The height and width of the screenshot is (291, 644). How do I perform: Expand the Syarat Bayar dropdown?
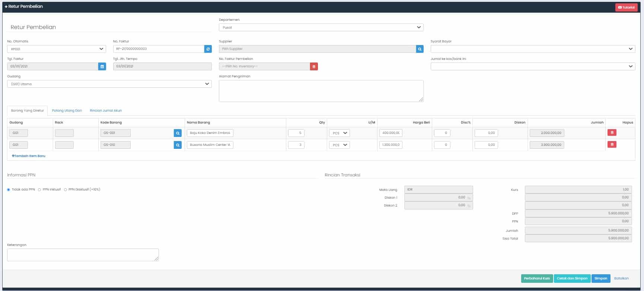tap(532, 49)
